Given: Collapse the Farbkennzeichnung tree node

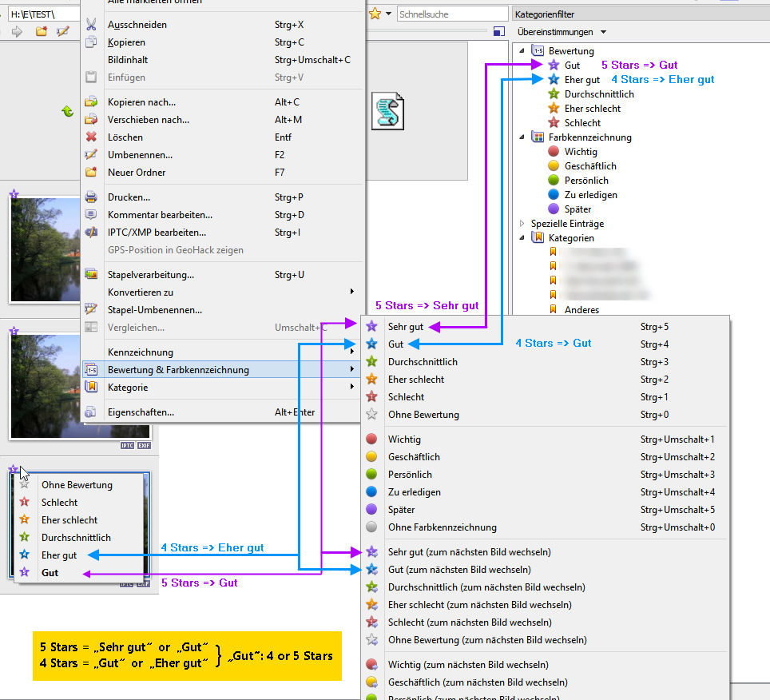Looking at the screenshot, I should point(522,137).
